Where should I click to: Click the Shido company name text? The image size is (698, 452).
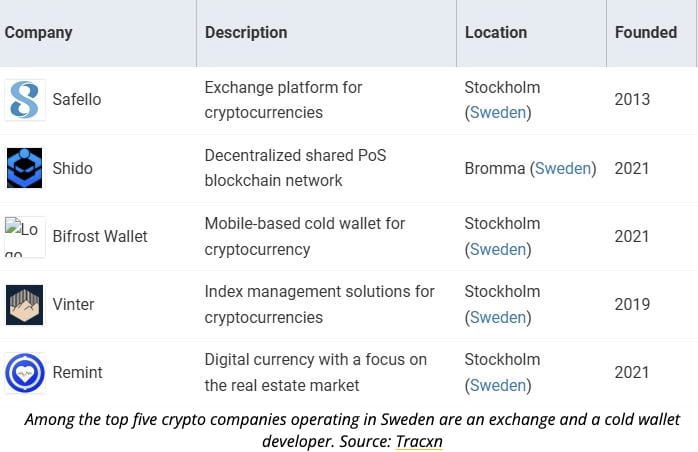coord(72,168)
